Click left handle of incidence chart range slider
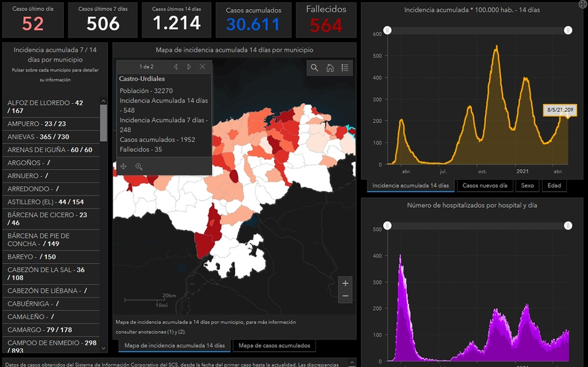 click(387, 30)
